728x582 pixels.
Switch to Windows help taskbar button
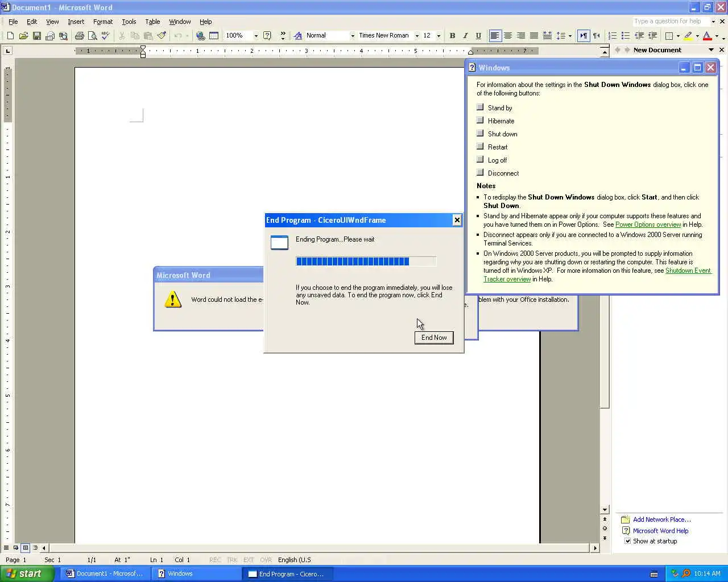click(196, 574)
